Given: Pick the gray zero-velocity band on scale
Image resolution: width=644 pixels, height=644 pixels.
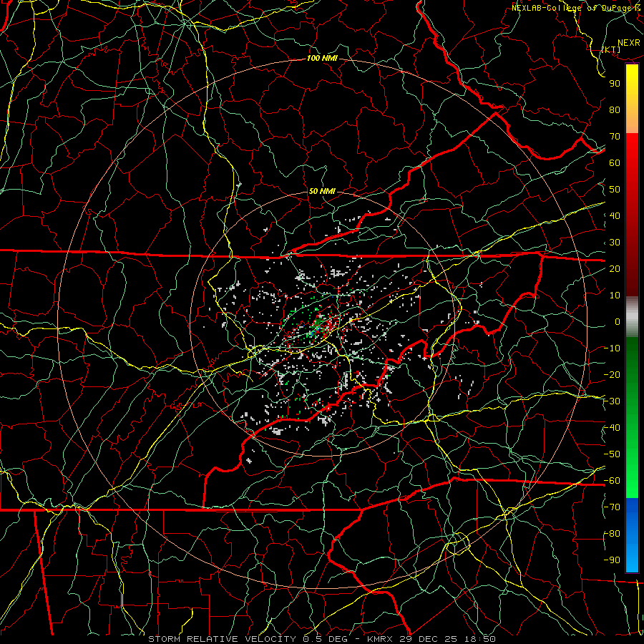Looking at the screenshot, I should point(632,317).
